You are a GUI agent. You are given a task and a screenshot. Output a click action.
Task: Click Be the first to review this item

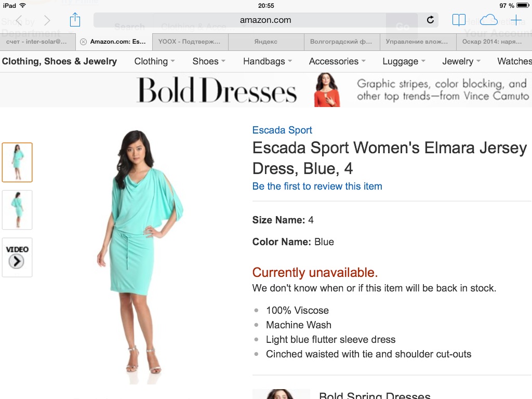(x=317, y=187)
